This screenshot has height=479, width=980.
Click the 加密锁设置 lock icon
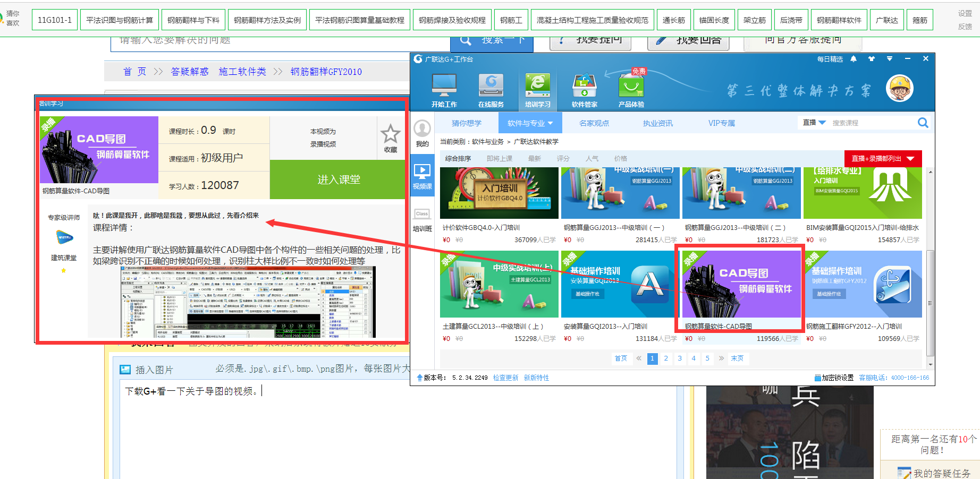point(818,378)
